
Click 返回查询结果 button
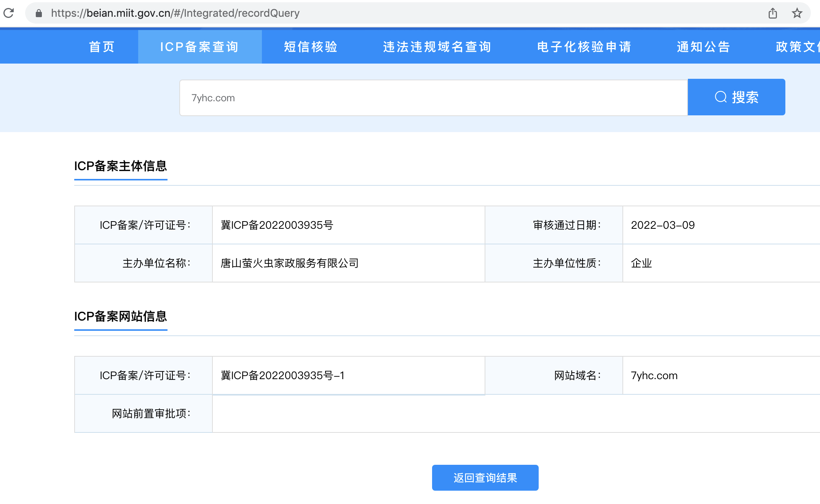point(485,478)
